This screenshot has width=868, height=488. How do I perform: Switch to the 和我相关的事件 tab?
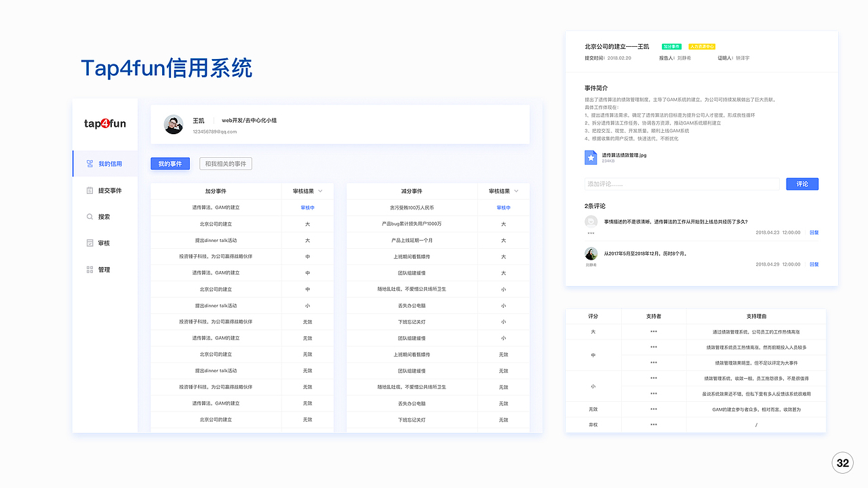tap(226, 164)
